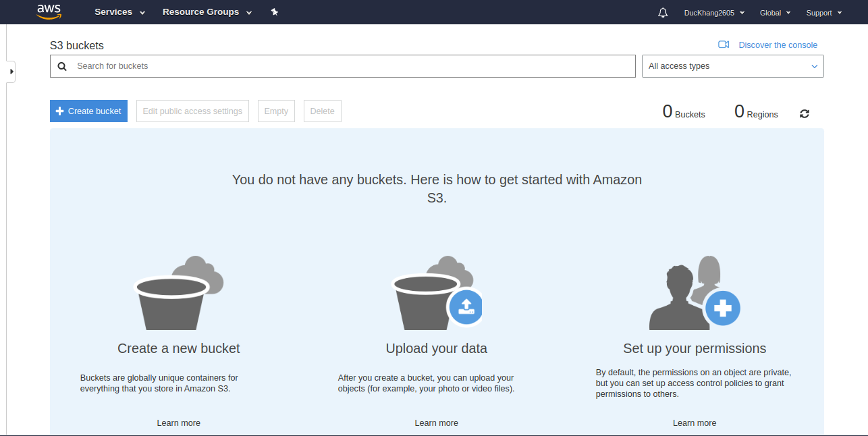Click the video camera icon beside Discover
The width and height of the screenshot is (868, 436).
click(x=724, y=45)
